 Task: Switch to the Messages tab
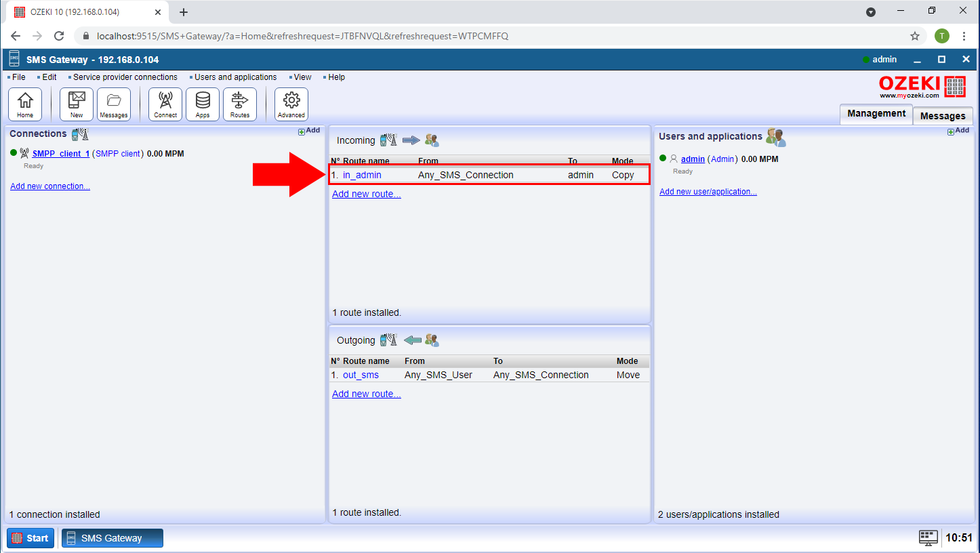click(x=943, y=116)
